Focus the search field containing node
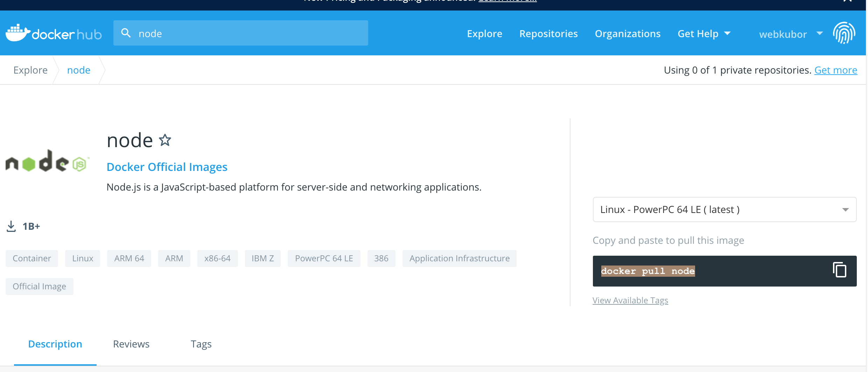Image resolution: width=868 pixels, height=372 pixels. (241, 33)
